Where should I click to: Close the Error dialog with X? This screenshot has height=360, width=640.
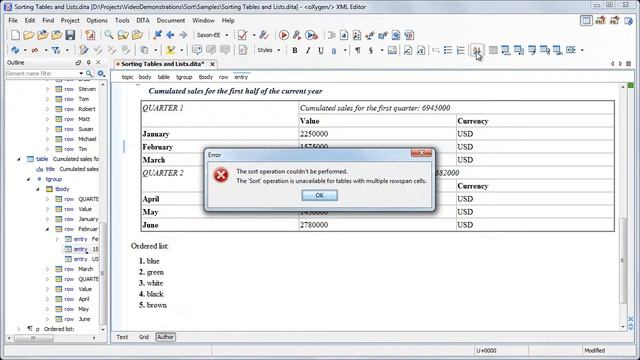point(421,153)
